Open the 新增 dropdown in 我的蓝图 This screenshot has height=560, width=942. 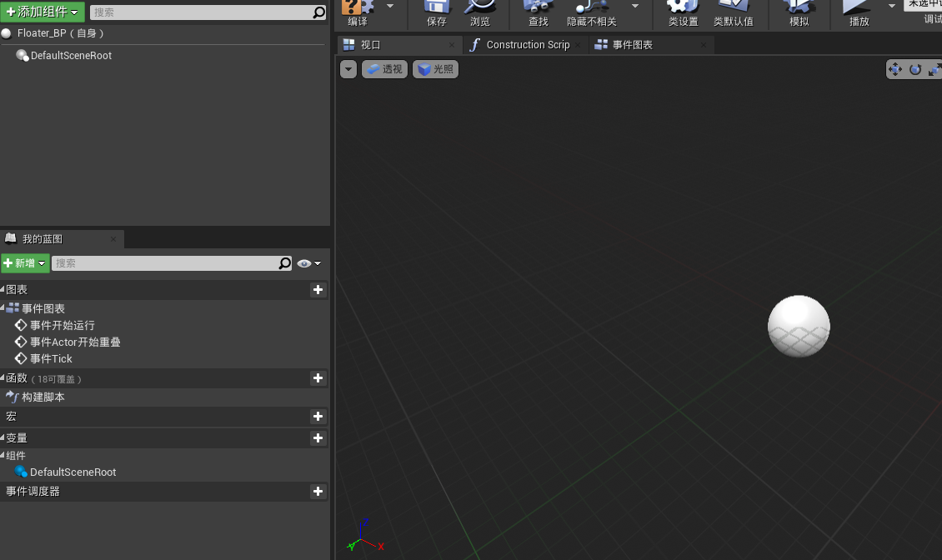coord(25,262)
